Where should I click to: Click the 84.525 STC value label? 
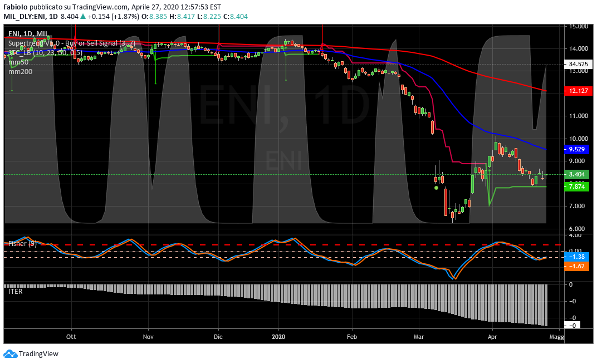tap(576, 64)
